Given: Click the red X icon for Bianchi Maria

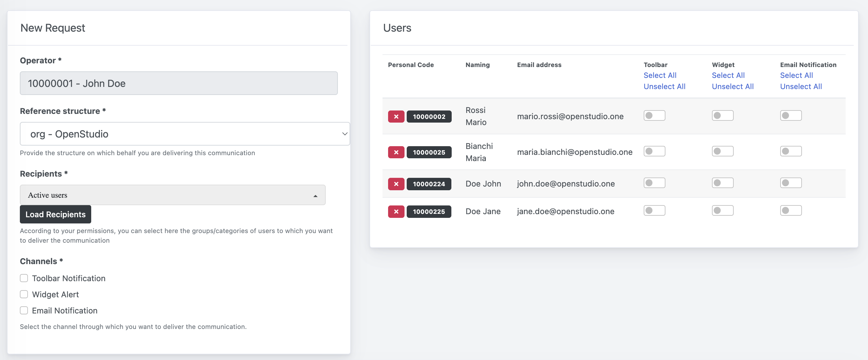Looking at the screenshot, I should click(x=396, y=152).
